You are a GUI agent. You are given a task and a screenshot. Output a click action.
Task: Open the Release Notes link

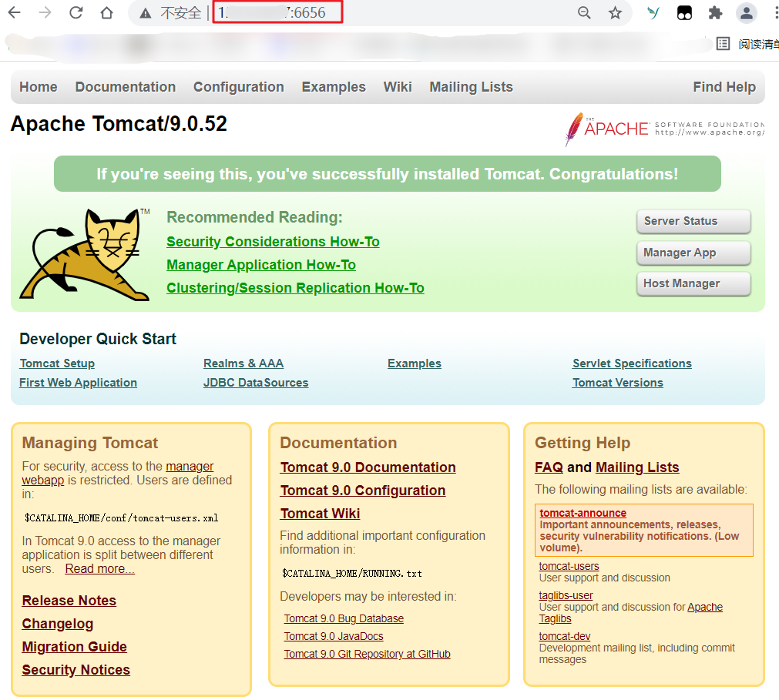[x=69, y=601]
